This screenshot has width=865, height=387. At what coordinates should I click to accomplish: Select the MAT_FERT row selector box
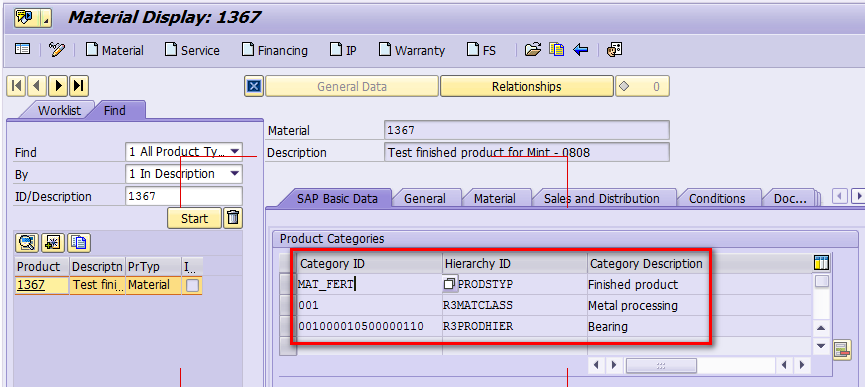288,284
